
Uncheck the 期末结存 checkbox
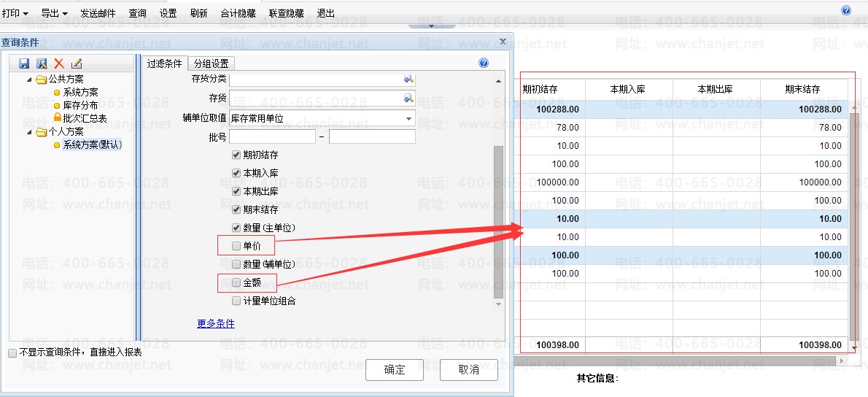[236, 209]
